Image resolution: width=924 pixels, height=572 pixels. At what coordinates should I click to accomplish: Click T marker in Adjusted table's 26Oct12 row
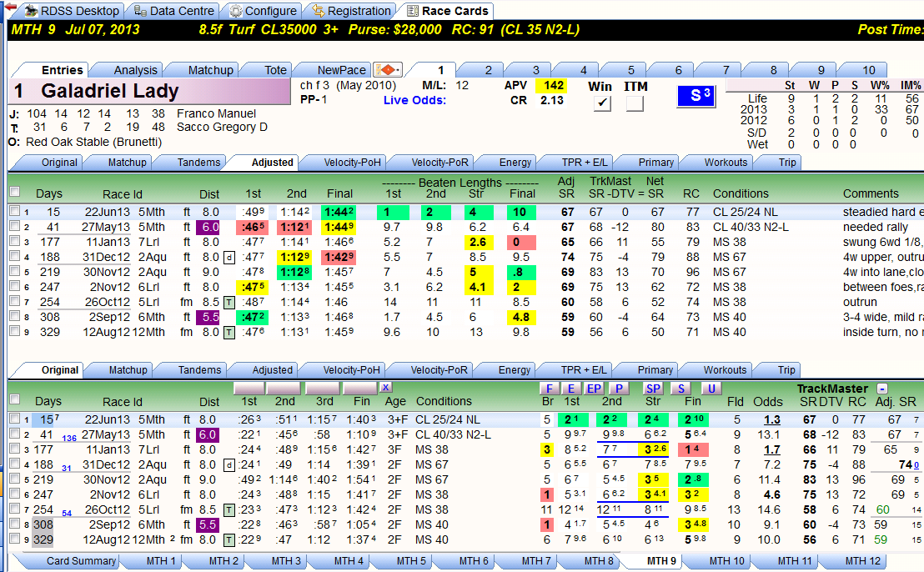tap(228, 302)
